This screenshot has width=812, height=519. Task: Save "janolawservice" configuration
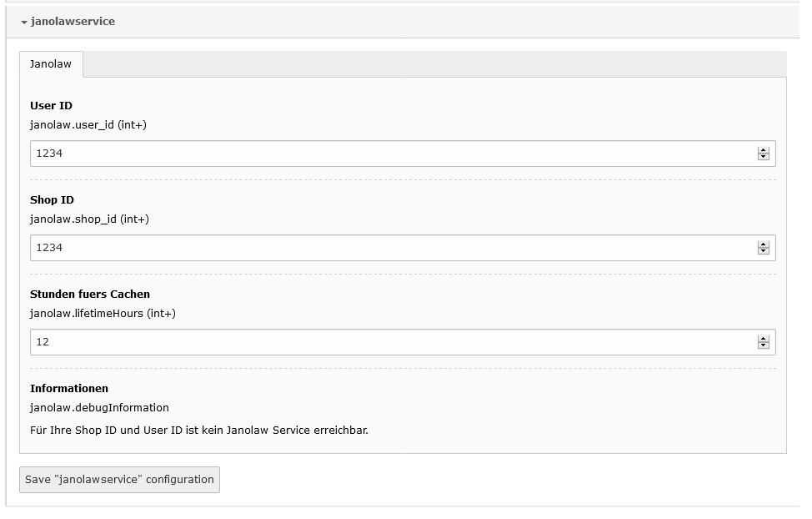(119, 480)
